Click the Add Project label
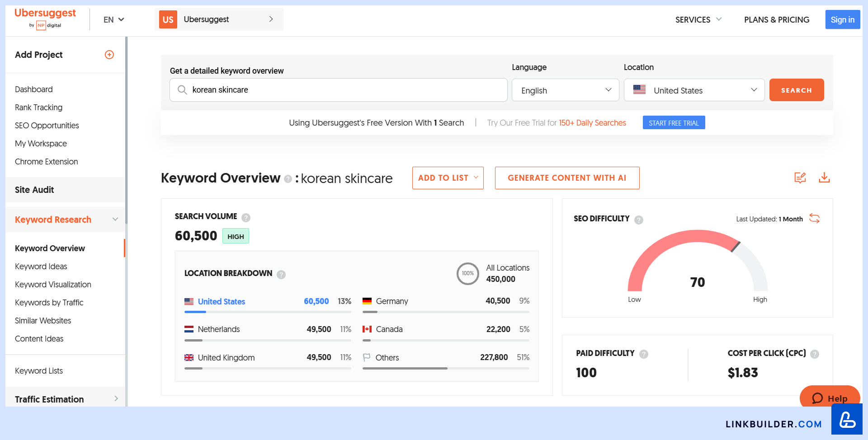 click(x=39, y=55)
